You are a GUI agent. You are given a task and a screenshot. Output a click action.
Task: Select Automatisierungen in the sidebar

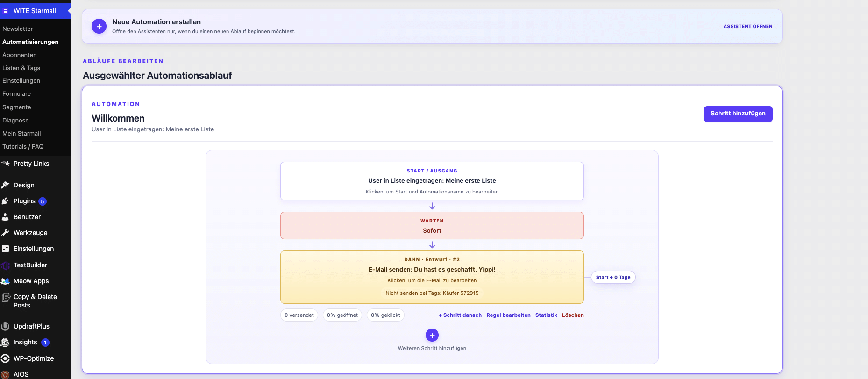point(30,42)
